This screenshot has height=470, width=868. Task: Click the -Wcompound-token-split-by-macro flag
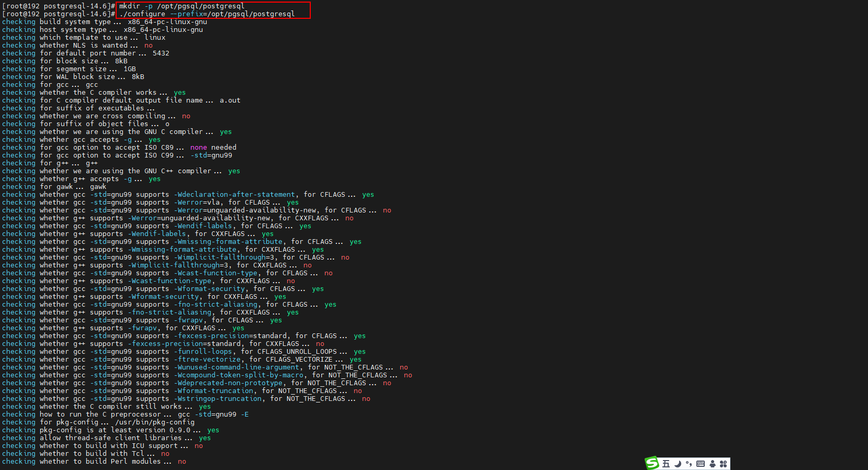point(239,375)
